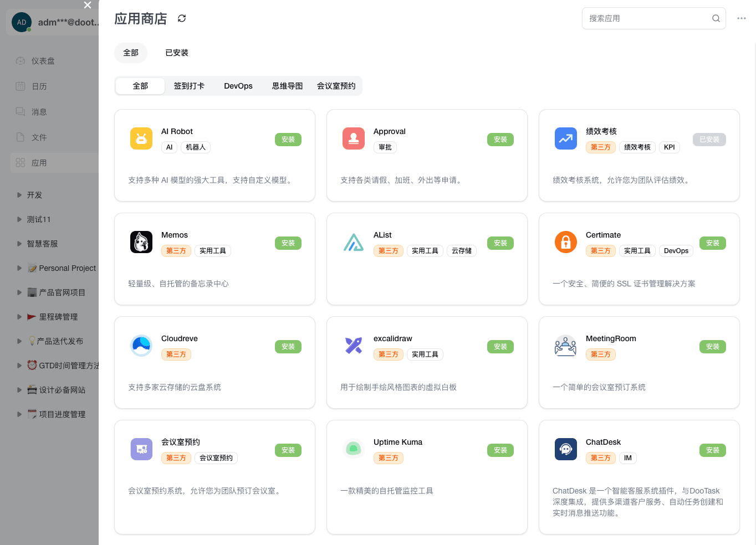Viewport: 756px width, 545px height.
Task: Filter apps by 思维导图
Action: click(x=287, y=86)
